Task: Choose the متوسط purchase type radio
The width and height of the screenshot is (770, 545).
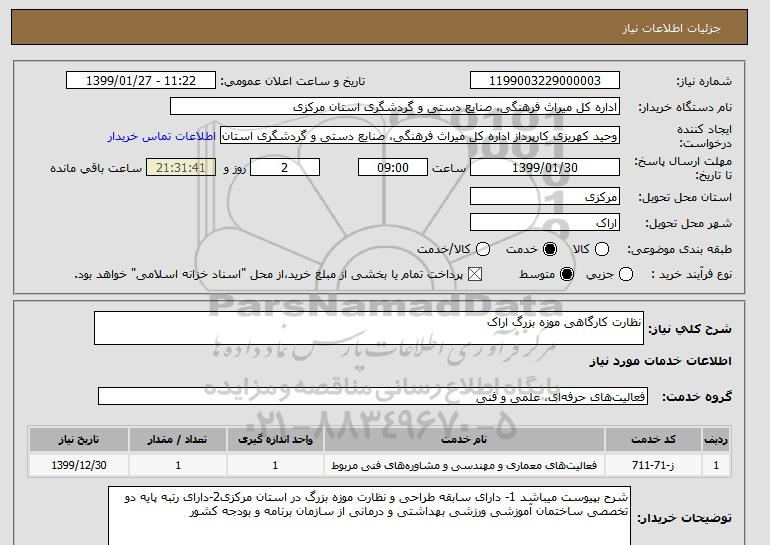Action: point(567,274)
